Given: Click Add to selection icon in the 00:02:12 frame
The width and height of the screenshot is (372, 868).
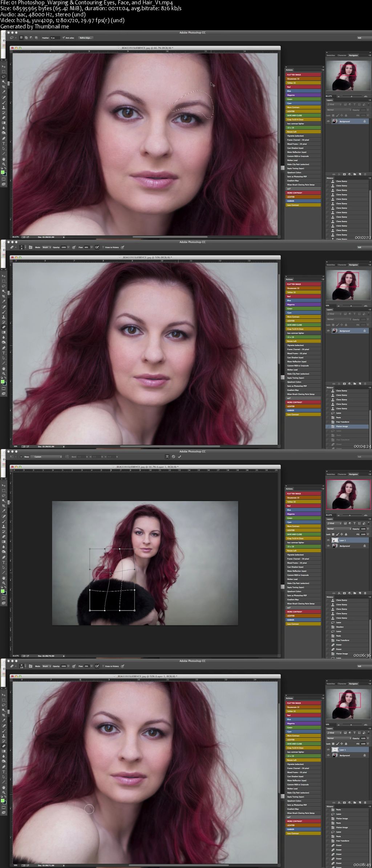Looking at the screenshot, I should point(26,37).
